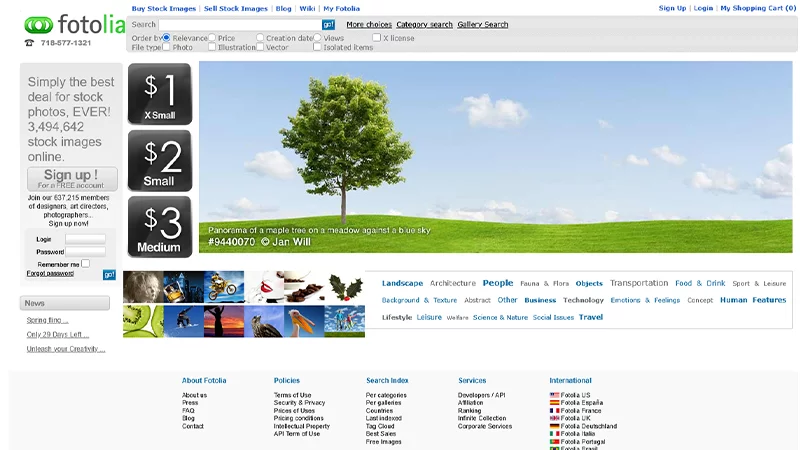This screenshot has width=800, height=450.
Task: Tick the X license checkbox
Action: coord(376,38)
